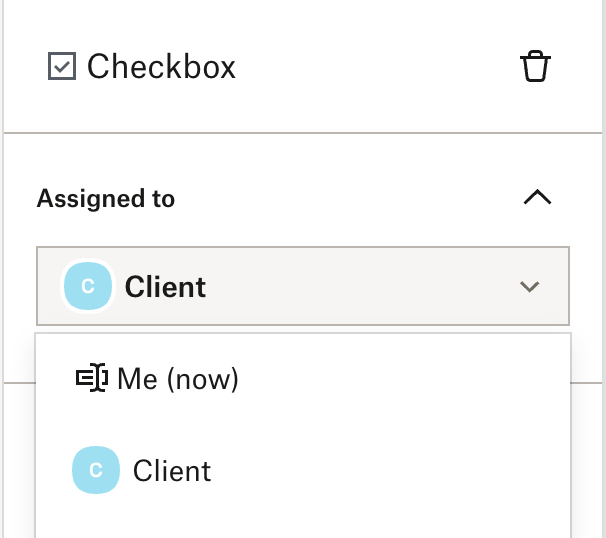
Task: Click the checkmark field-type icon
Action: tap(62, 66)
